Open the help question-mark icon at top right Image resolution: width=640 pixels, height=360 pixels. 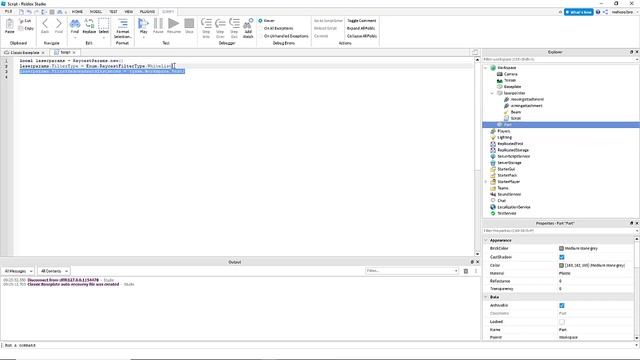click(x=598, y=12)
